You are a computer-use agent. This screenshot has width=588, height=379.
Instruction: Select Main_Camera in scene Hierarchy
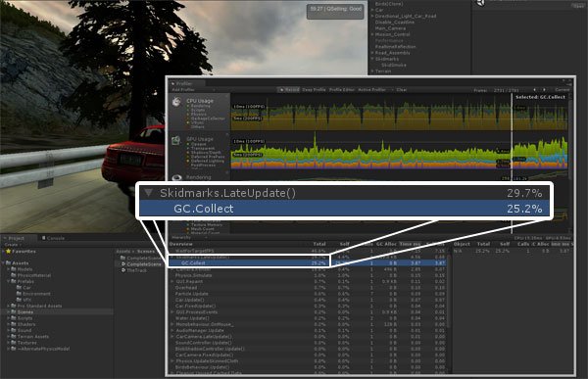point(390,28)
